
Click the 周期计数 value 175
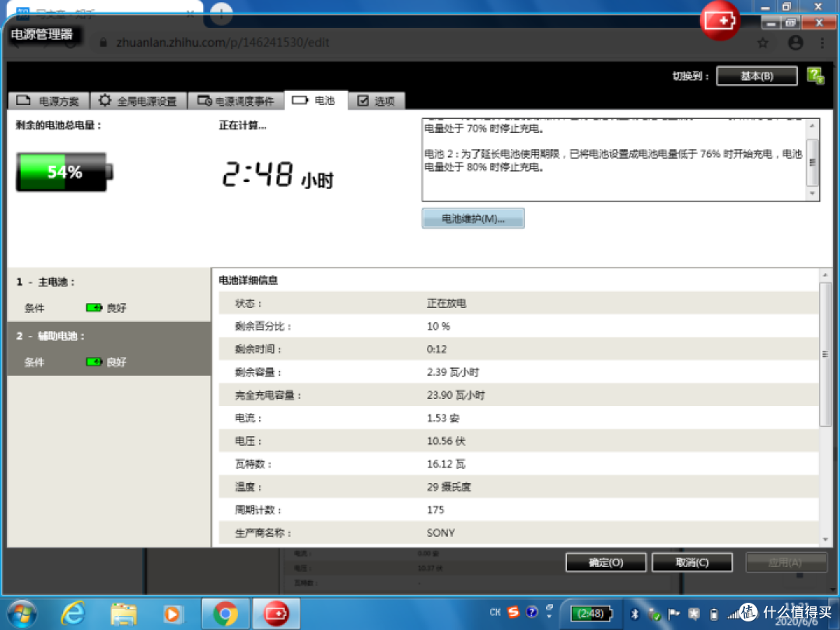(436, 510)
